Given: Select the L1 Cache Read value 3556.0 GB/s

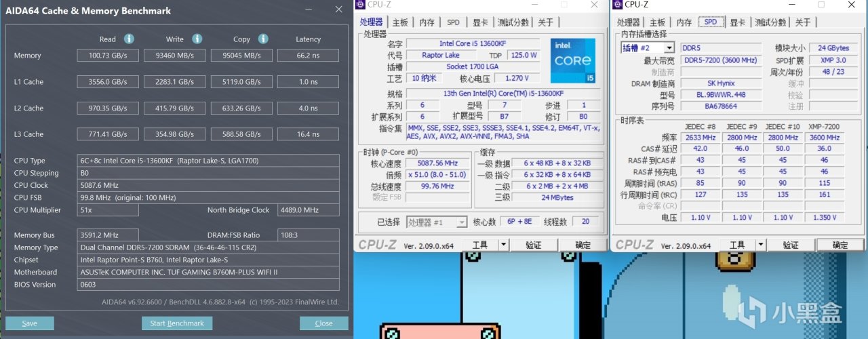Looking at the screenshot, I should point(107,82).
